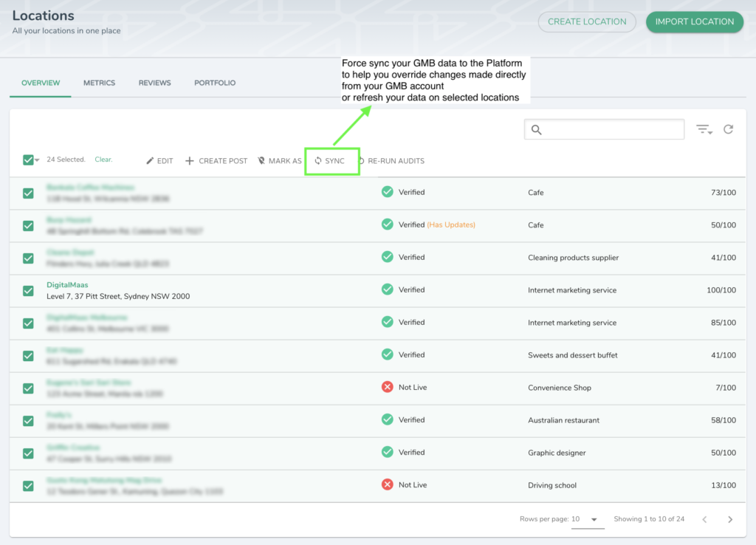The width and height of the screenshot is (756, 545).
Task: Click the plus icon for Create Post
Action: [190, 160]
